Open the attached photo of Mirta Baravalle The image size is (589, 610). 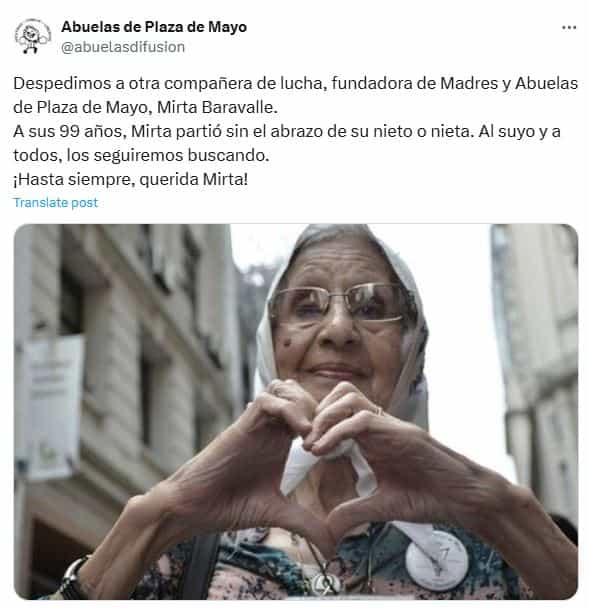click(x=296, y=412)
